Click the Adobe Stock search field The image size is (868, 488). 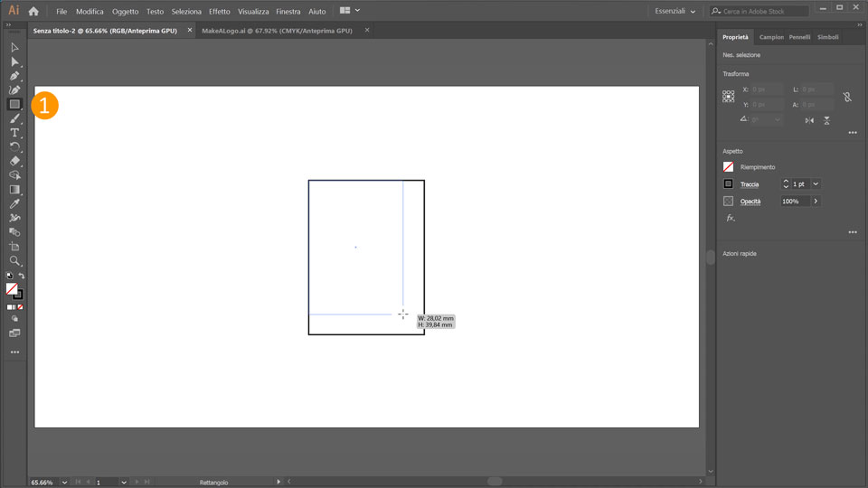click(x=759, y=11)
